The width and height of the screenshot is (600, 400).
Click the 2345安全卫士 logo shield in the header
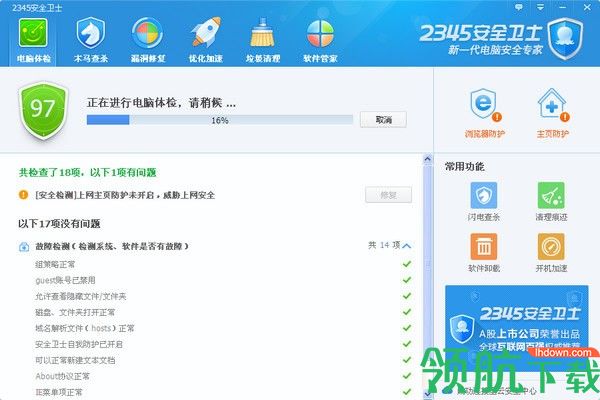click(565, 39)
